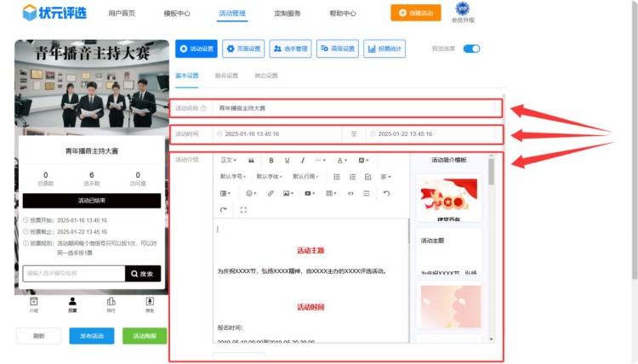Viewport: 638px width, 364px height.
Task: Click the blue 发布活动 button
Action: point(91,336)
